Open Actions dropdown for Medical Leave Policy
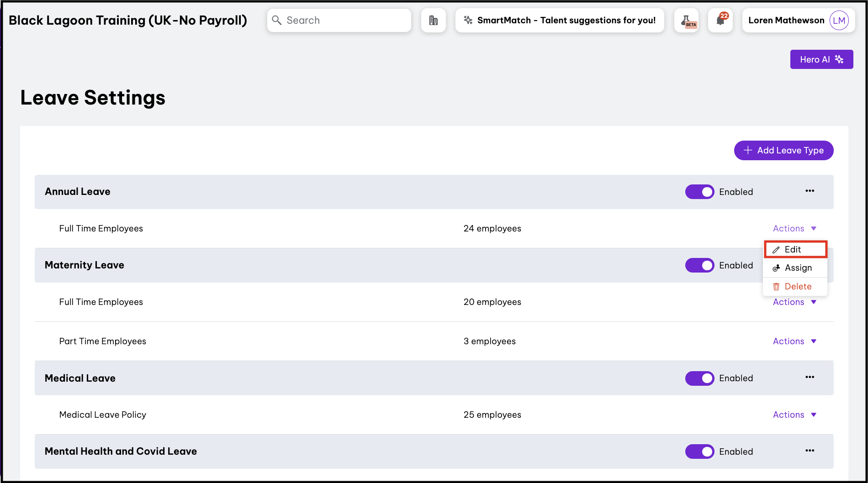The height and width of the screenshot is (483, 868). click(x=794, y=415)
